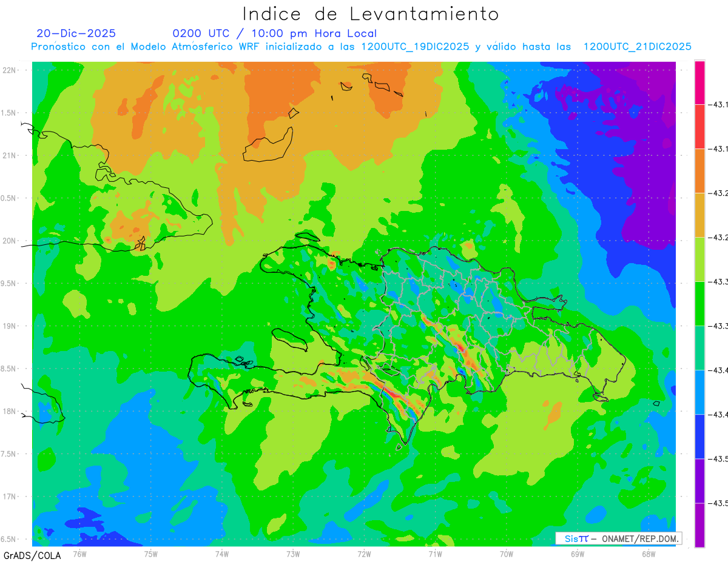Screen dimensions: 728x562
Task: Click the '8.5N' latitude label
Action: point(9,369)
